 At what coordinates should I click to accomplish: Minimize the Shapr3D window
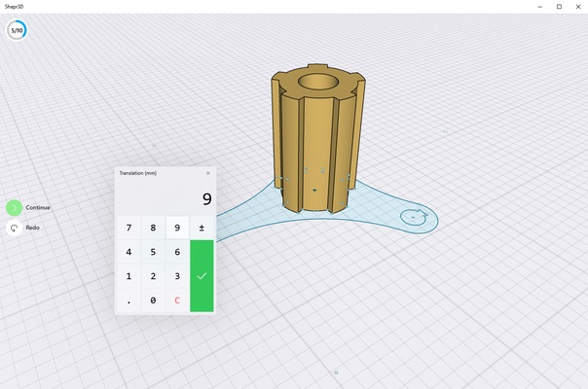click(540, 7)
